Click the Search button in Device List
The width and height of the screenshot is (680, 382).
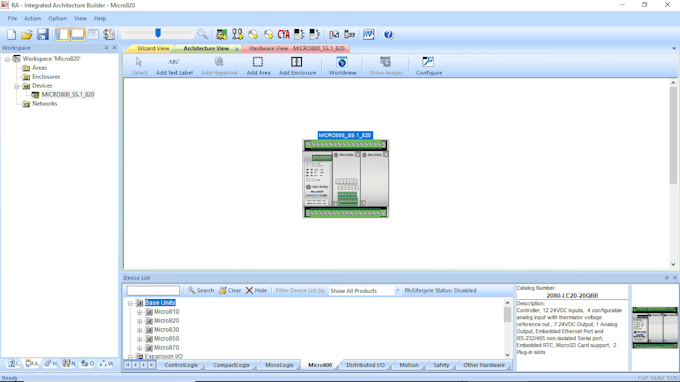click(201, 291)
